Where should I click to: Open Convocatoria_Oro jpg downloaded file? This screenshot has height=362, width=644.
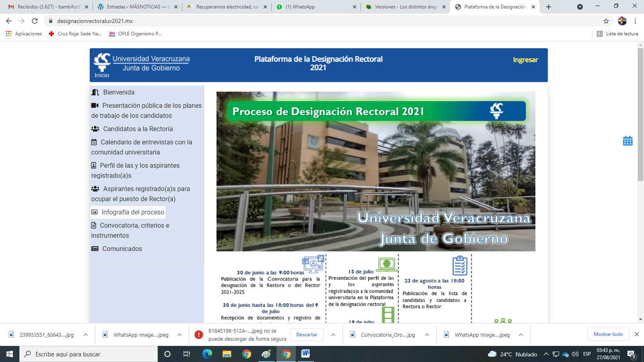pyautogui.click(x=383, y=335)
